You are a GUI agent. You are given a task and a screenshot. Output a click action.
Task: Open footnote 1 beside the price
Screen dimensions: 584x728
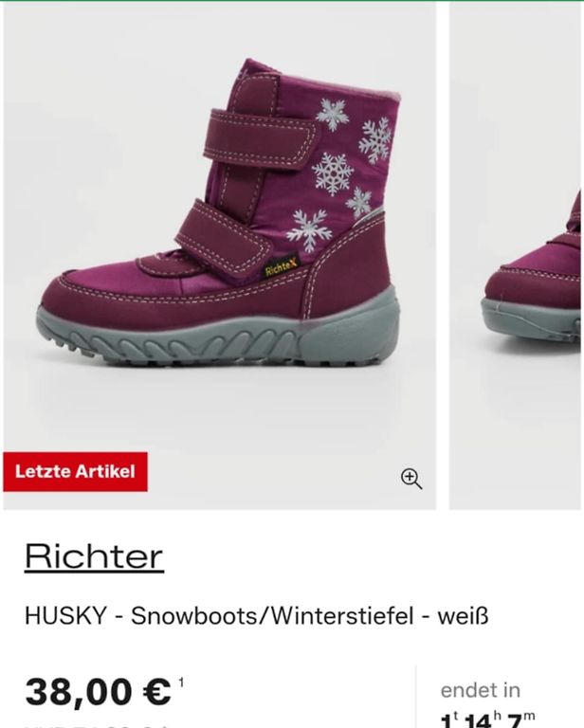click(181, 682)
